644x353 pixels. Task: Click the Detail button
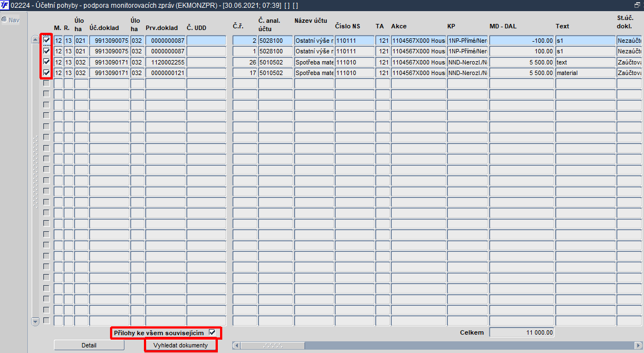click(x=89, y=345)
